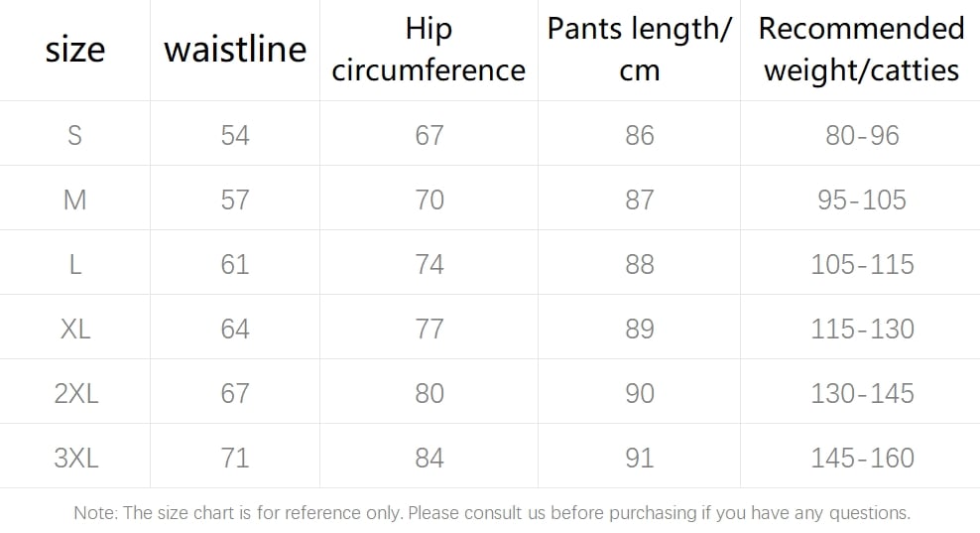Click hip circumference value 84

point(429,458)
